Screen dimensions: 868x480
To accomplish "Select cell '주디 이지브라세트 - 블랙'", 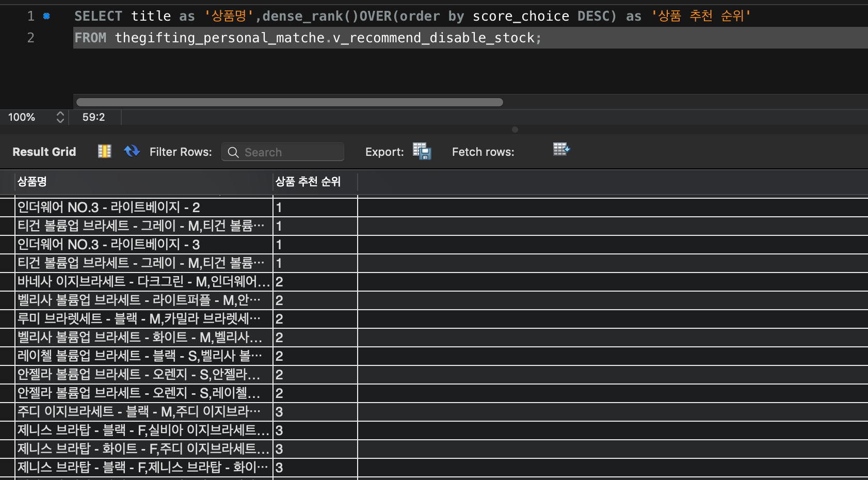I will click(144, 412).
